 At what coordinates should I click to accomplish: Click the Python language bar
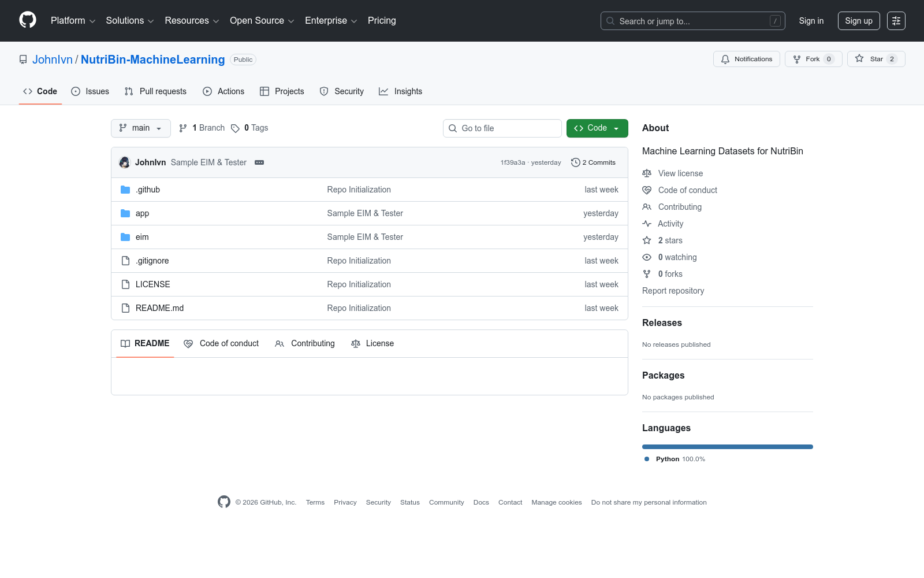pyautogui.click(x=728, y=447)
